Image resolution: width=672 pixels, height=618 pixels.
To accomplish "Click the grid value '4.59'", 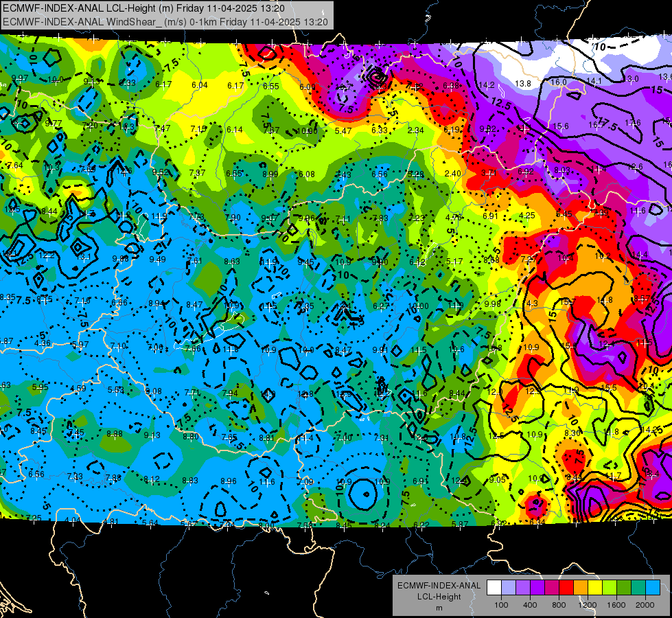I will click(78, 389).
